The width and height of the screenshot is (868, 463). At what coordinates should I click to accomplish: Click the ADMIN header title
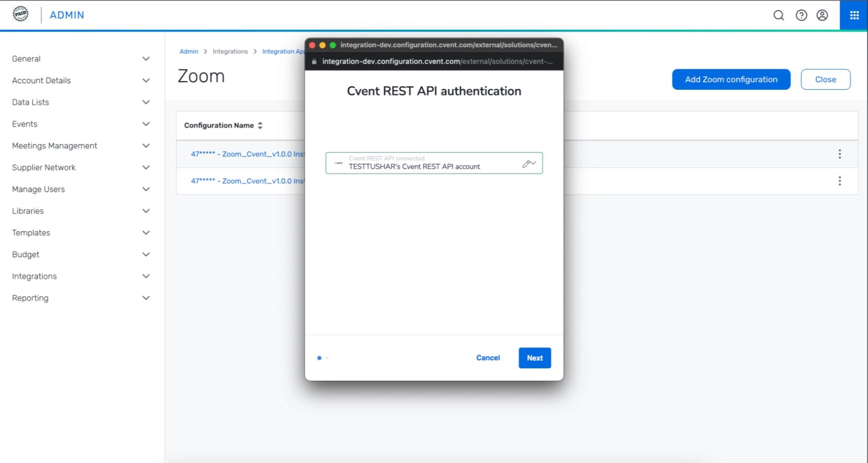(x=67, y=15)
